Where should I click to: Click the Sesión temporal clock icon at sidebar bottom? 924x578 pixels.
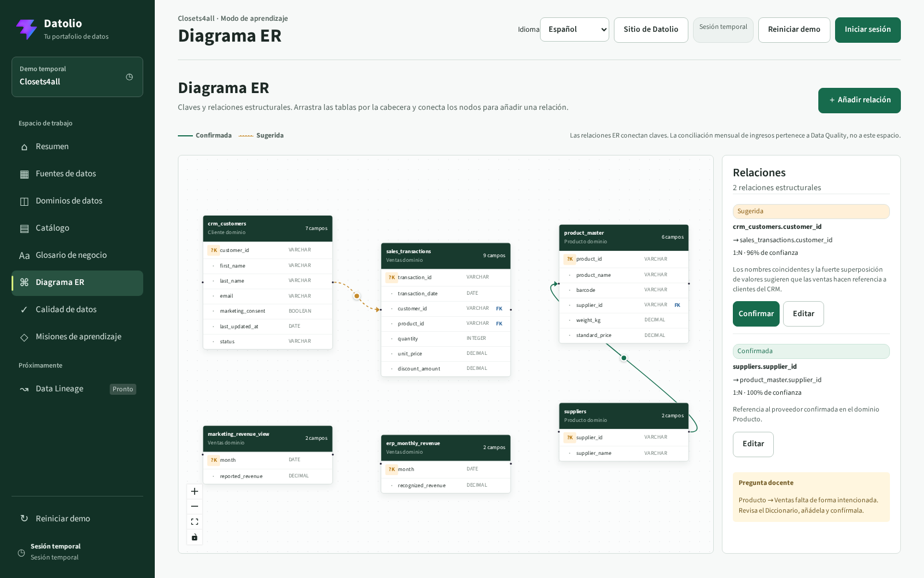(21, 553)
